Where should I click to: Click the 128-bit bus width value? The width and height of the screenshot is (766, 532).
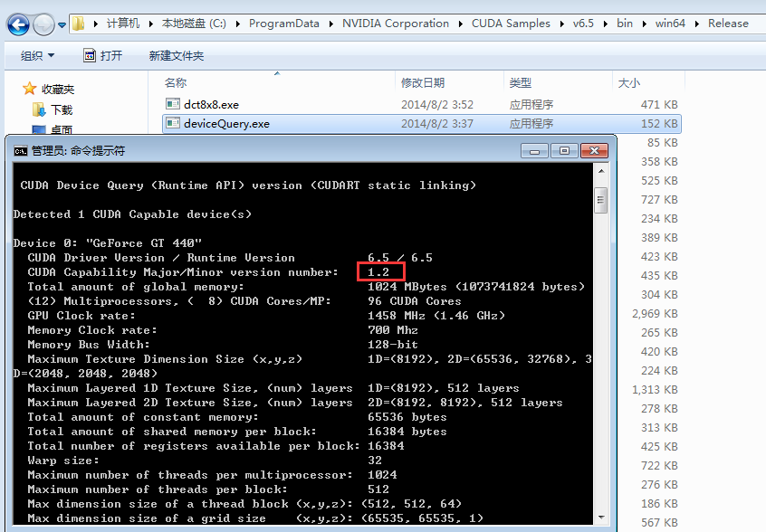pos(393,345)
